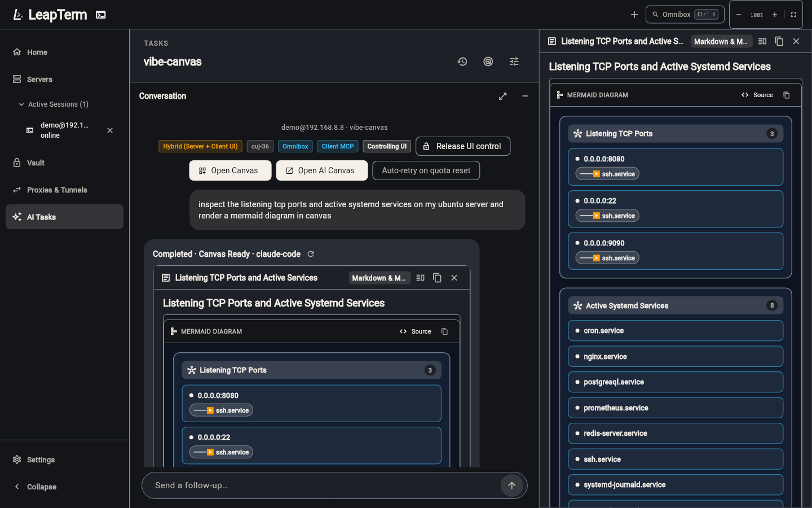Image resolution: width=812 pixels, height=508 pixels.
Task: Toggle split view in the right canvas panel
Action: (x=762, y=41)
